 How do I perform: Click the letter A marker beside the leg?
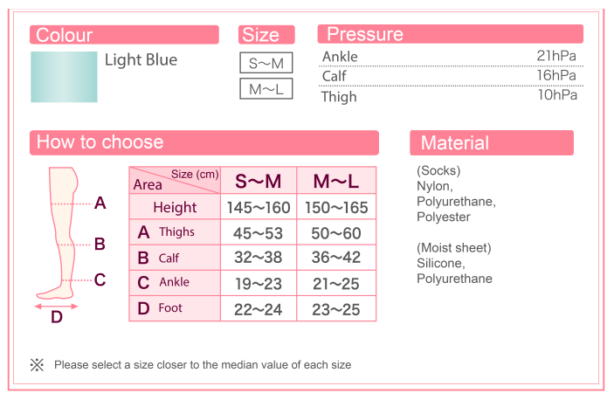(x=100, y=204)
